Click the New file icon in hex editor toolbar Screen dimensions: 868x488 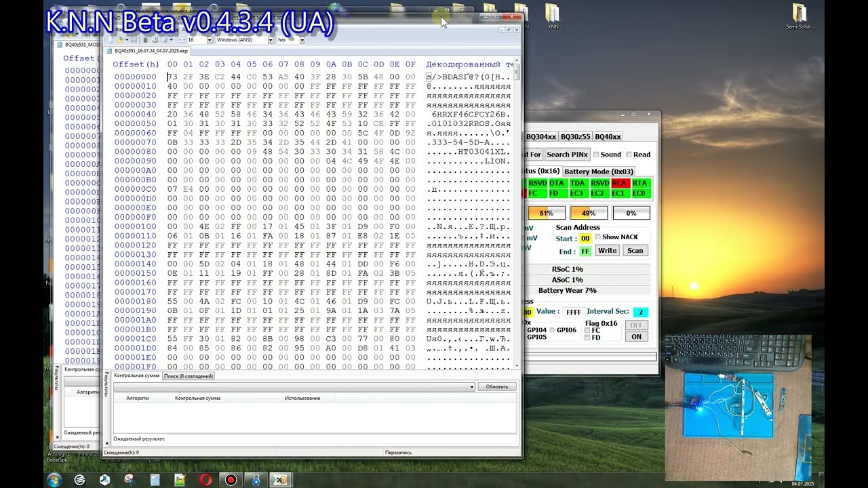tap(109, 40)
